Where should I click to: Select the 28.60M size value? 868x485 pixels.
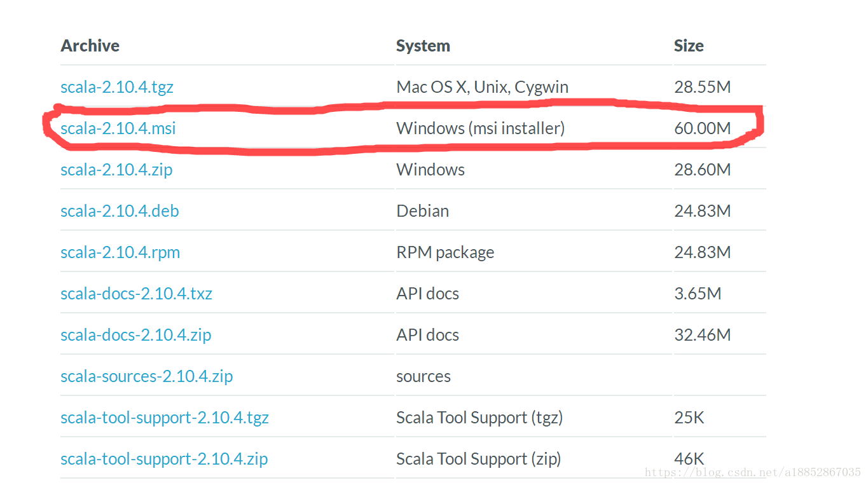[x=703, y=170]
